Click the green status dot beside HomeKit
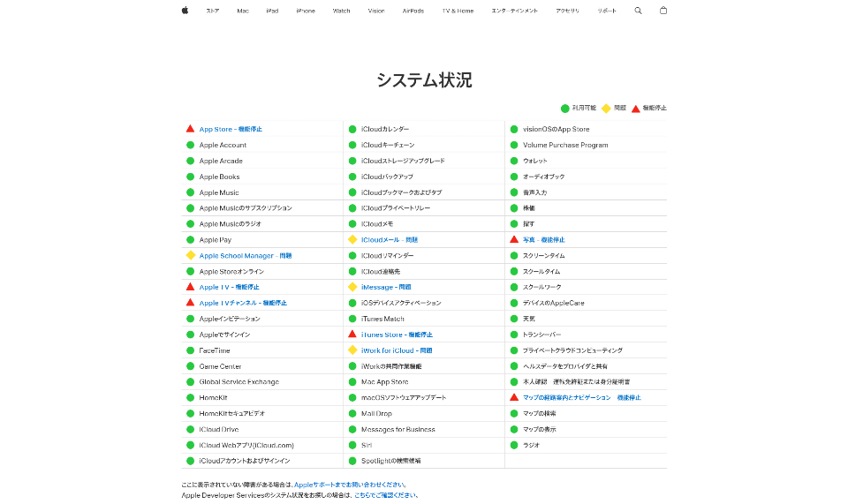The height and width of the screenshot is (504, 848). coord(191,397)
